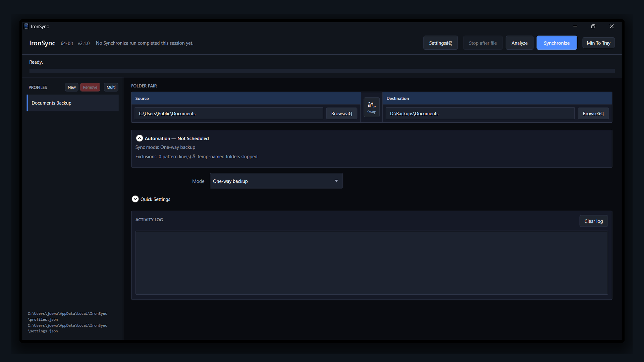The image size is (644, 362).
Task: Minimize the app to tray
Action: click(x=598, y=43)
